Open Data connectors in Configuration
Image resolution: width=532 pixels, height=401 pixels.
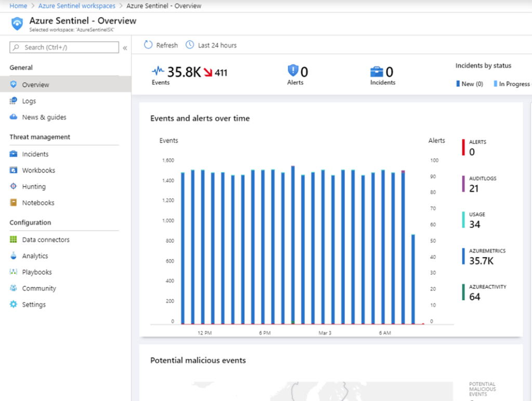pos(65,239)
